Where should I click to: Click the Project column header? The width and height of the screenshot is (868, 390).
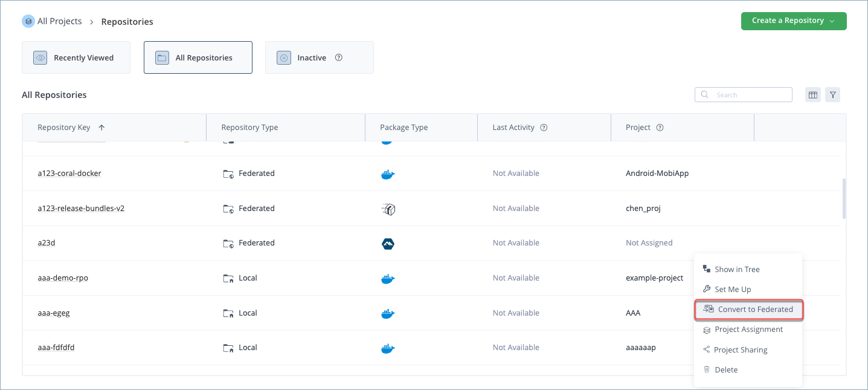pos(638,128)
